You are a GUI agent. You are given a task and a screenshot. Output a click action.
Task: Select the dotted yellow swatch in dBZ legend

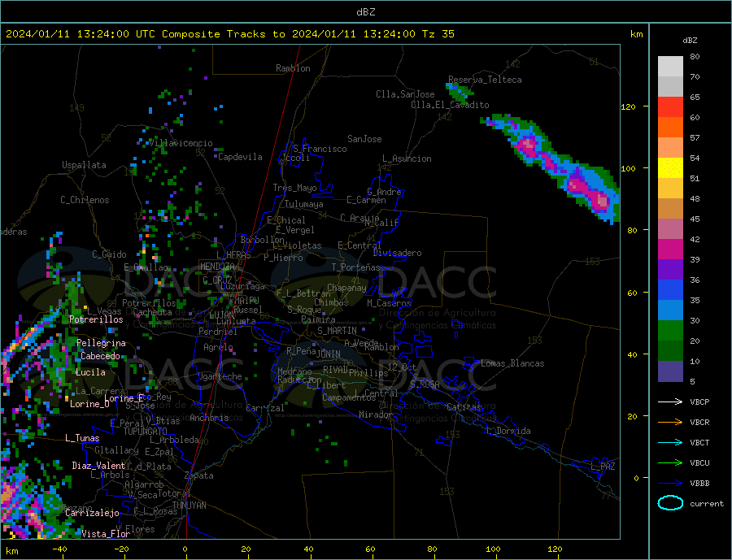pos(670,168)
